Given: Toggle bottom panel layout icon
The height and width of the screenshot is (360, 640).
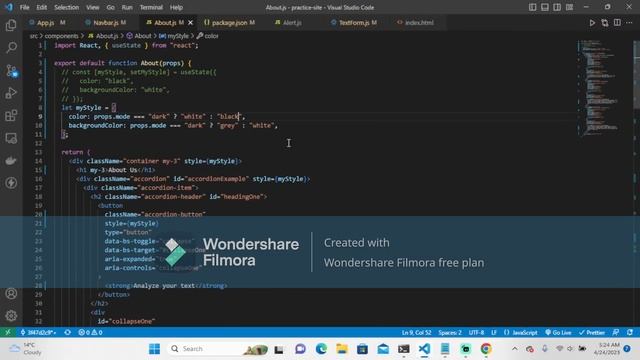Looking at the screenshot, I should (544, 7).
